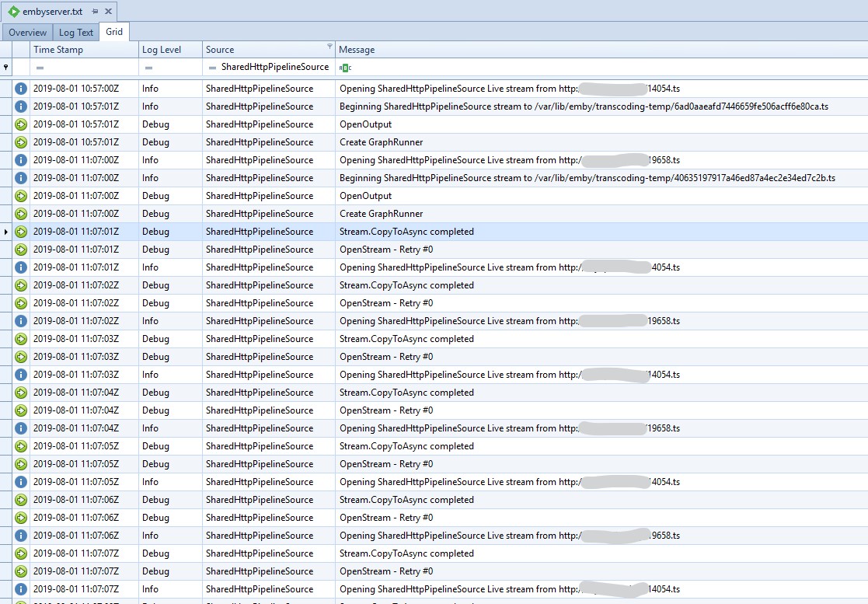Click the filter row pin indicator icon
868x604 pixels.
pos(7,68)
